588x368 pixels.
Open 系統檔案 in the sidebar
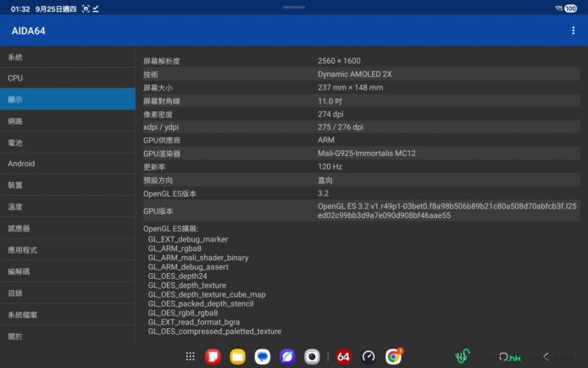(x=68, y=315)
